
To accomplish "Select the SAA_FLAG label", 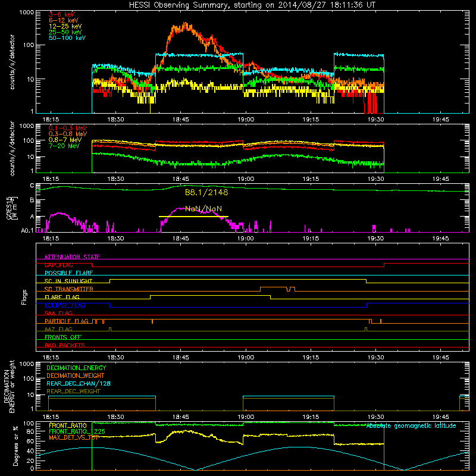I will (x=58, y=313).
